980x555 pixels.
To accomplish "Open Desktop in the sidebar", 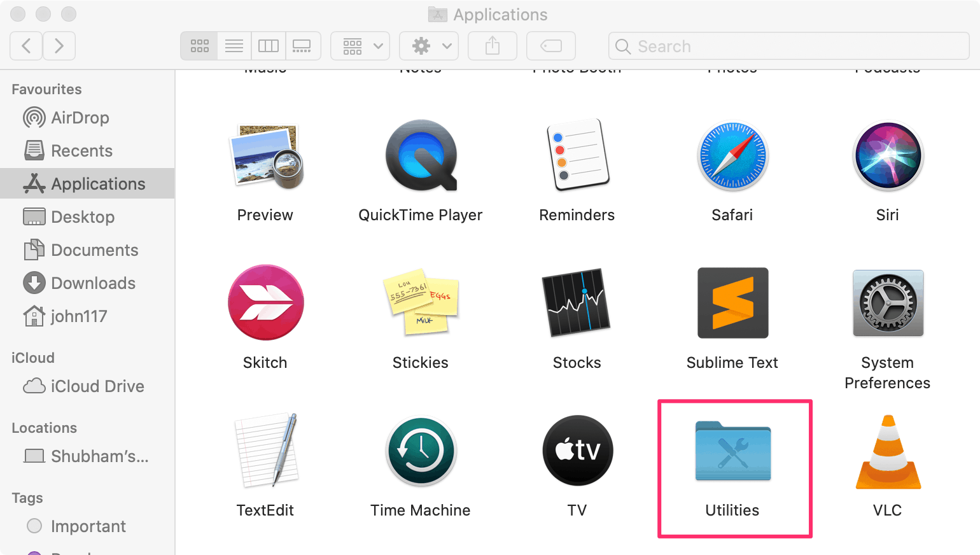I will (87, 217).
